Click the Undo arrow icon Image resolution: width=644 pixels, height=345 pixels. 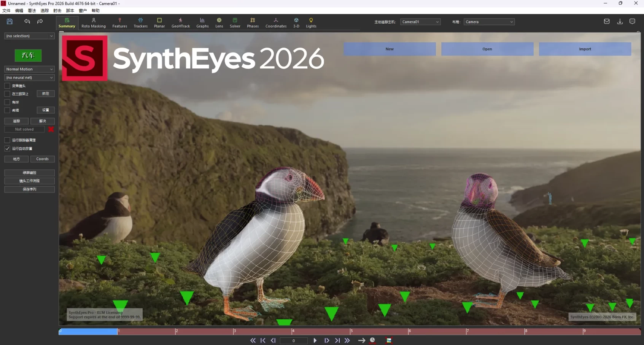coord(27,22)
